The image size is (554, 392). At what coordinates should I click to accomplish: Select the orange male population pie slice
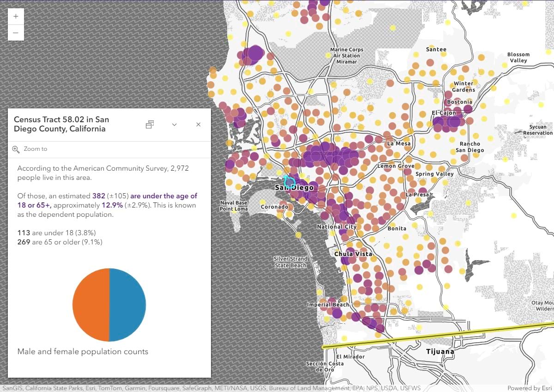[90, 304]
